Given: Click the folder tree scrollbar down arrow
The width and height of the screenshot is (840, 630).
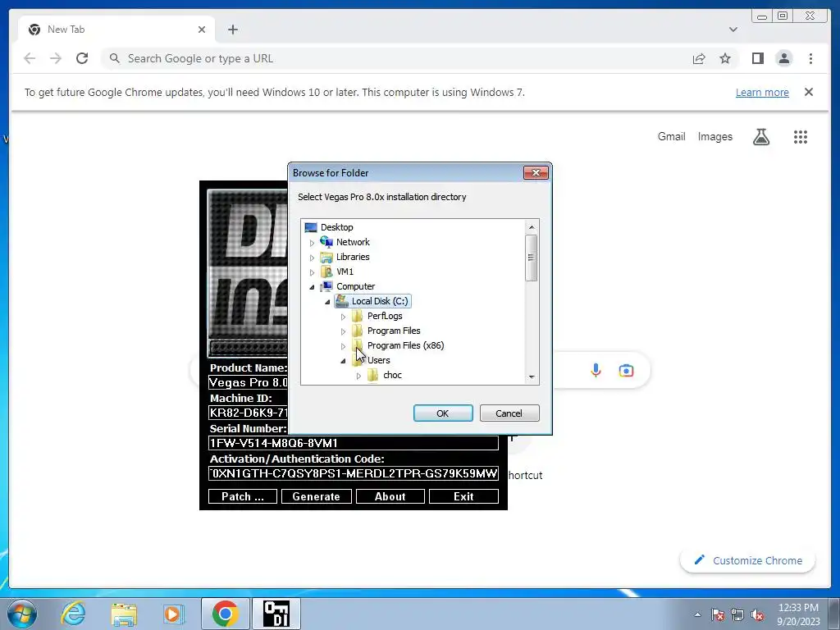Looking at the screenshot, I should point(532,377).
